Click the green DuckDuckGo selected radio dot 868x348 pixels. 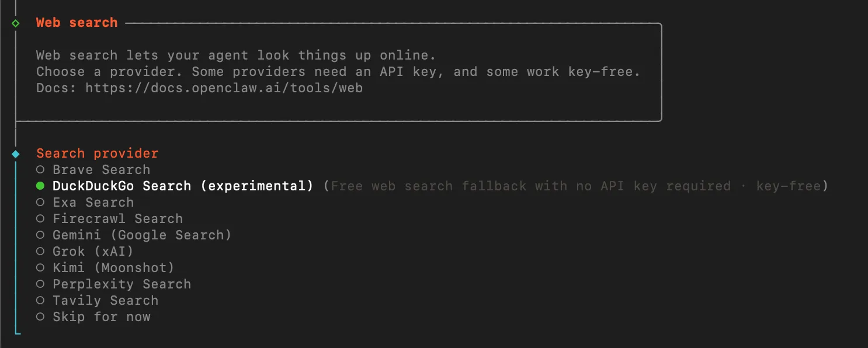coord(40,186)
